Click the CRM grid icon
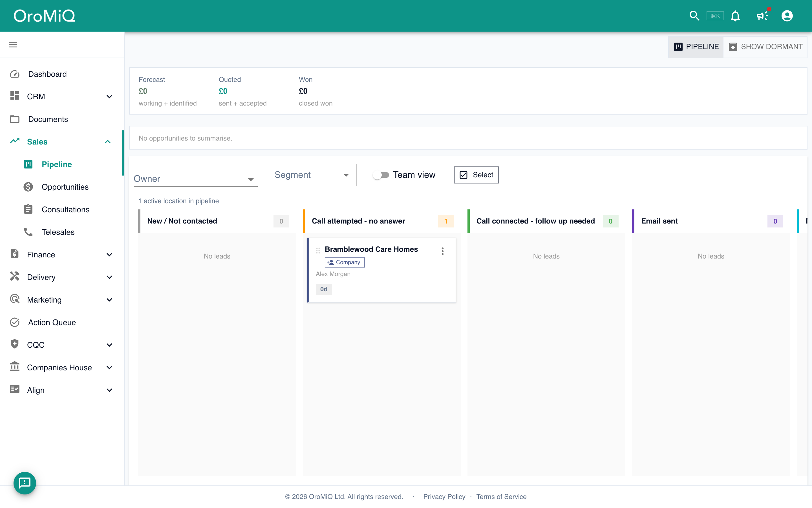The height and width of the screenshot is (508, 812). coord(15,96)
